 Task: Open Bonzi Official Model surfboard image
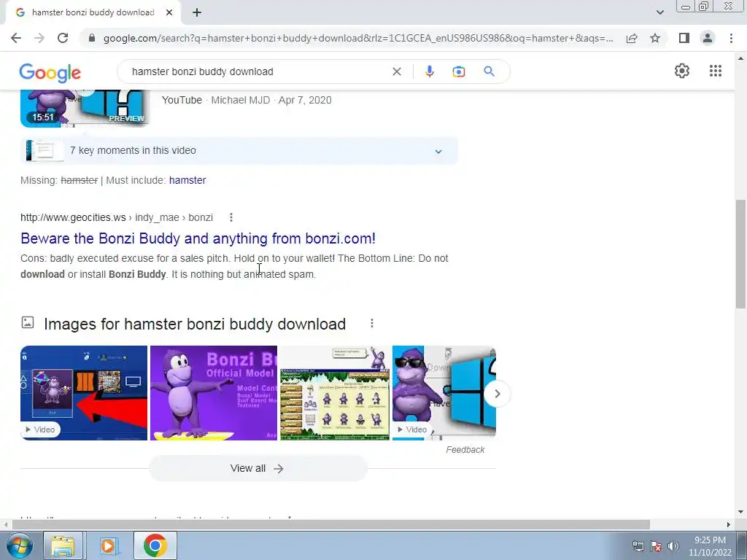[x=214, y=393]
